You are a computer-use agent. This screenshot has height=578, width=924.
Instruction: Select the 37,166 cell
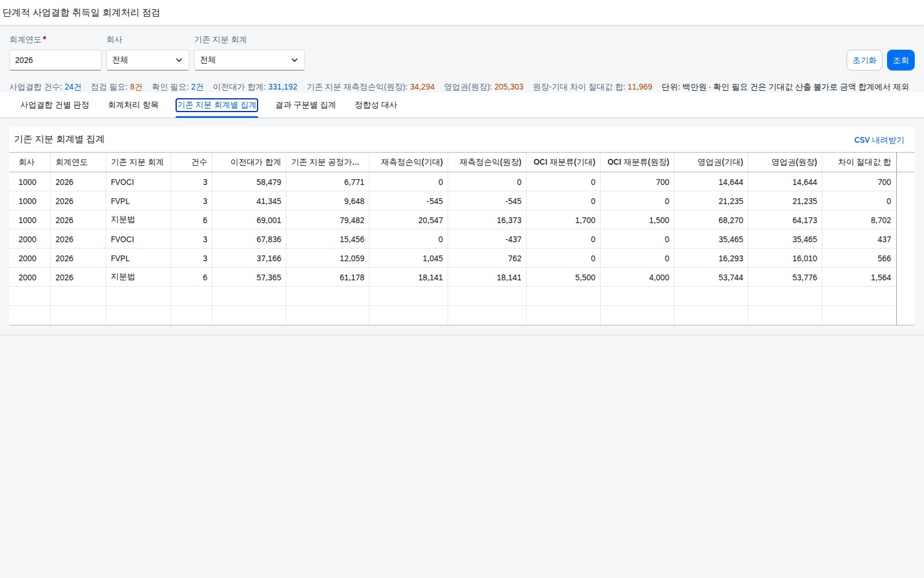(x=249, y=258)
